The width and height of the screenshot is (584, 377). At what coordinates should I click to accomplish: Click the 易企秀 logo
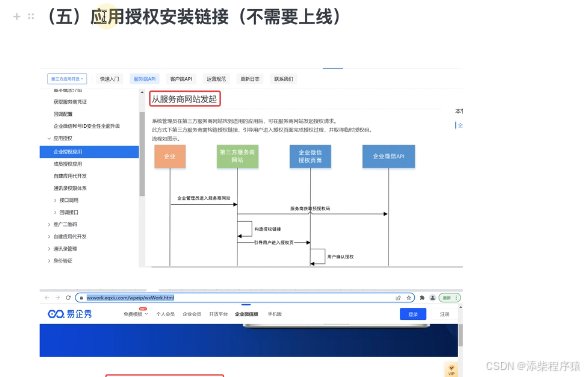click(70, 314)
